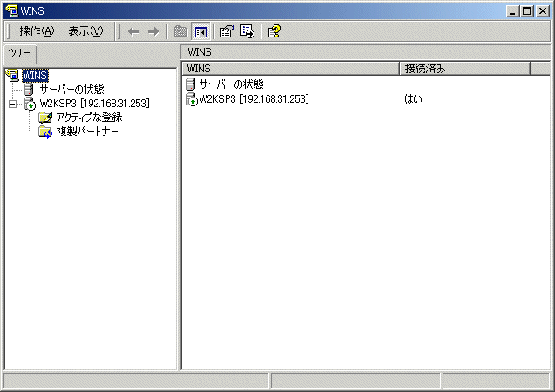Viewport: 555px width, 392px height.
Task: Click the Help toolbar icon
Action: pyautogui.click(x=274, y=31)
